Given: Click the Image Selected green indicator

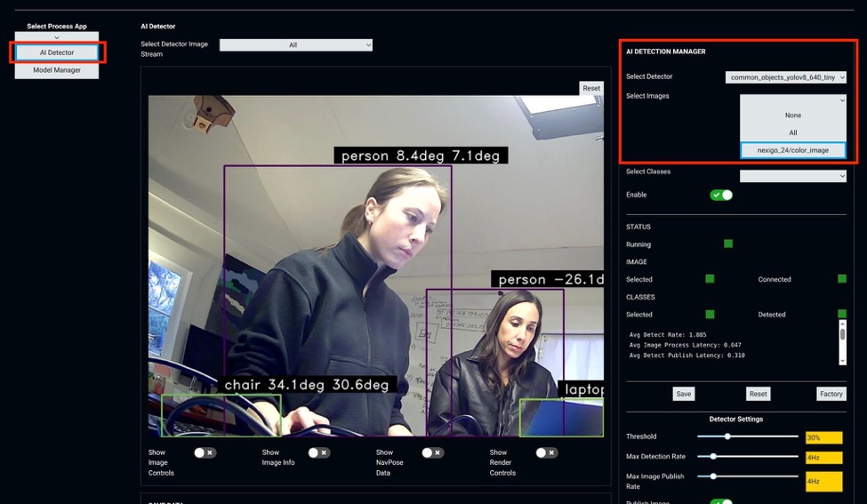Looking at the screenshot, I should (x=710, y=279).
